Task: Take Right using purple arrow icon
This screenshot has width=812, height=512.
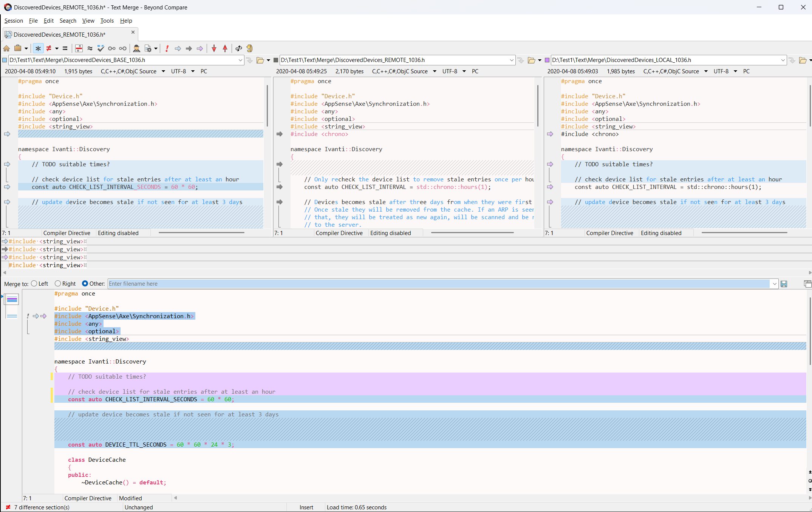Action: tap(200, 48)
